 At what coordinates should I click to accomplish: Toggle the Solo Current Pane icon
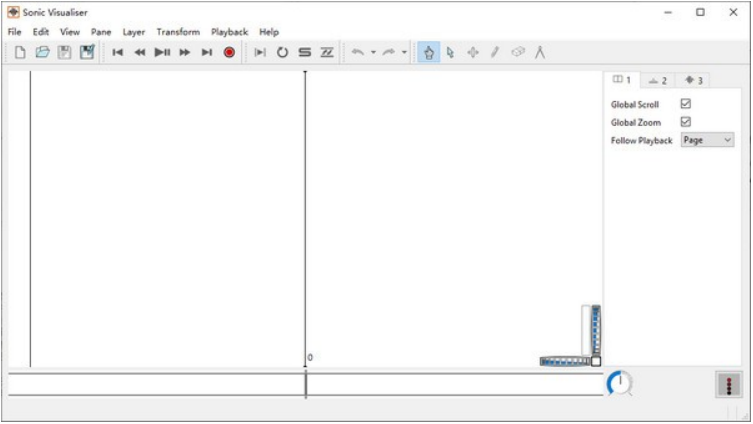point(304,52)
